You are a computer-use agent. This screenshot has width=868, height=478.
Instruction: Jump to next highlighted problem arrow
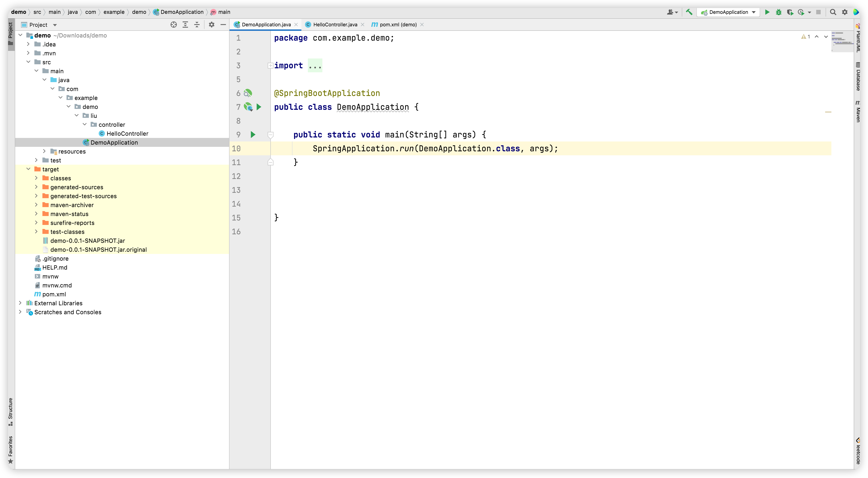pyautogui.click(x=826, y=37)
